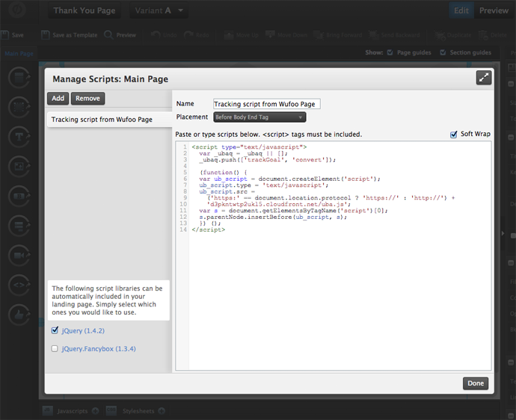The width and height of the screenshot is (516, 420).
Task: Toggle the Soft Wrap checkbox
Action: point(453,135)
